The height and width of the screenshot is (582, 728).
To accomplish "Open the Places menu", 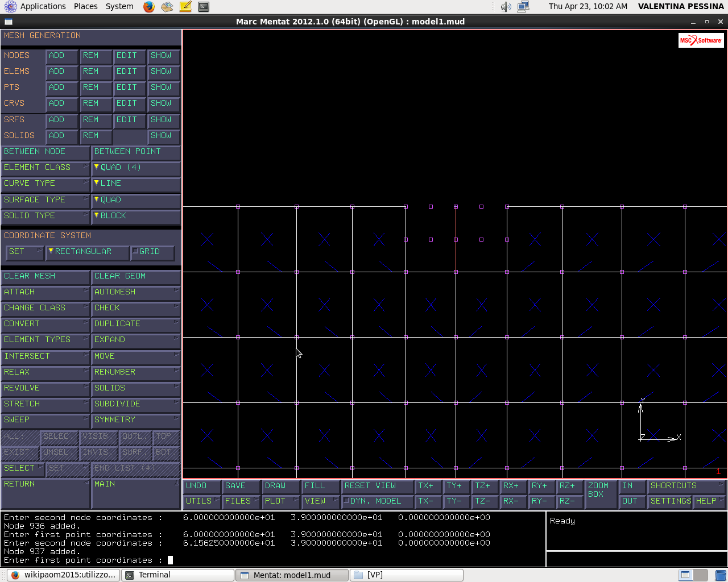I will tap(85, 6).
